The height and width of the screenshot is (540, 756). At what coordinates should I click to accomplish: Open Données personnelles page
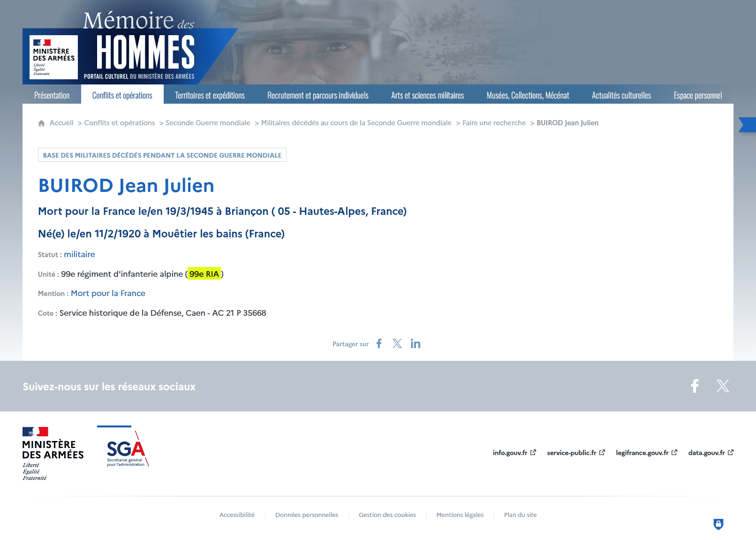(307, 515)
